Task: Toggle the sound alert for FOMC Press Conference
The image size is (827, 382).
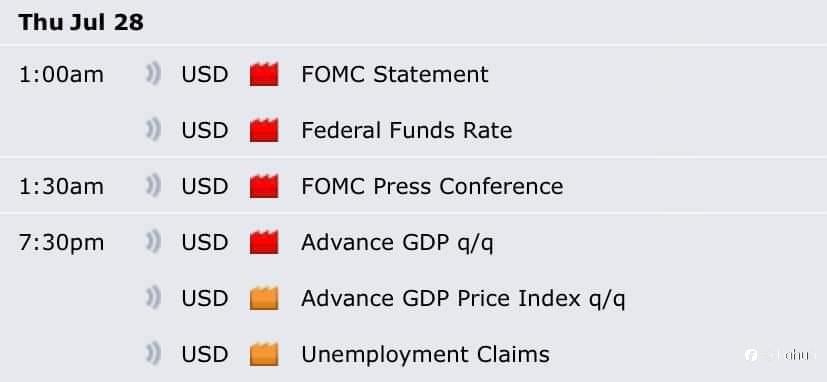Action: 153,186
